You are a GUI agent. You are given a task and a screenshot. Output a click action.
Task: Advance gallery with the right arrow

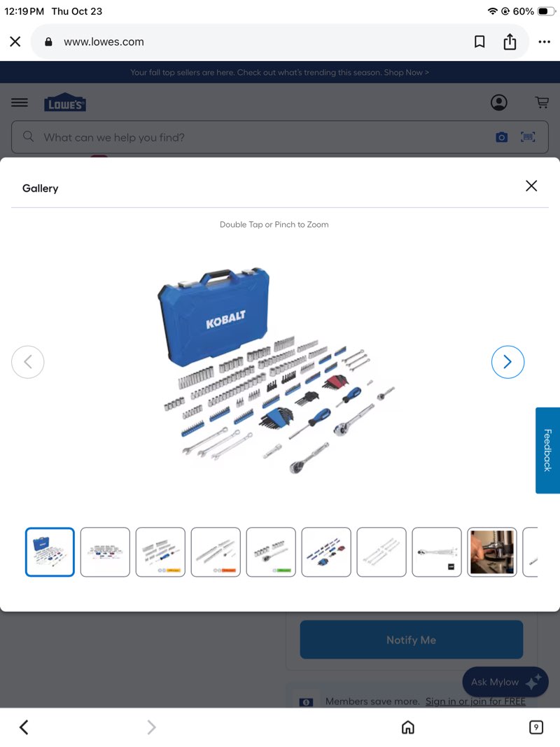pyautogui.click(x=507, y=362)
